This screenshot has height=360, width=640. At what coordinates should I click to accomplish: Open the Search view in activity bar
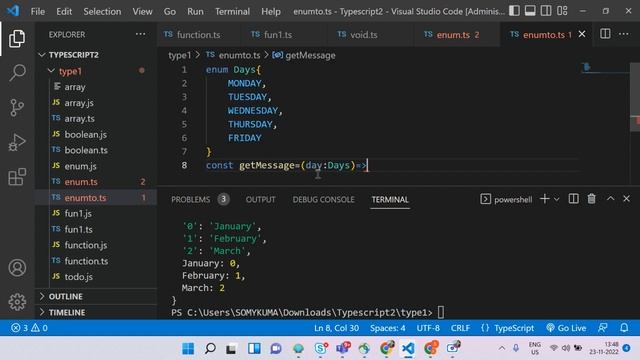pyautogui.click(x=17, y=73)
